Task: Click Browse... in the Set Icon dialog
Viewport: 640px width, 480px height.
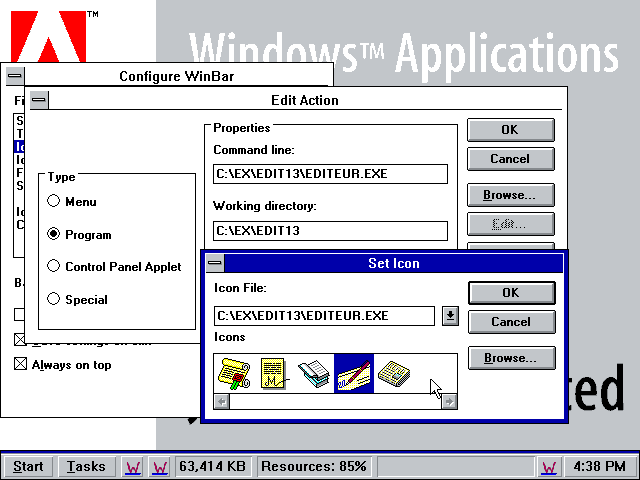Action: 511,357
